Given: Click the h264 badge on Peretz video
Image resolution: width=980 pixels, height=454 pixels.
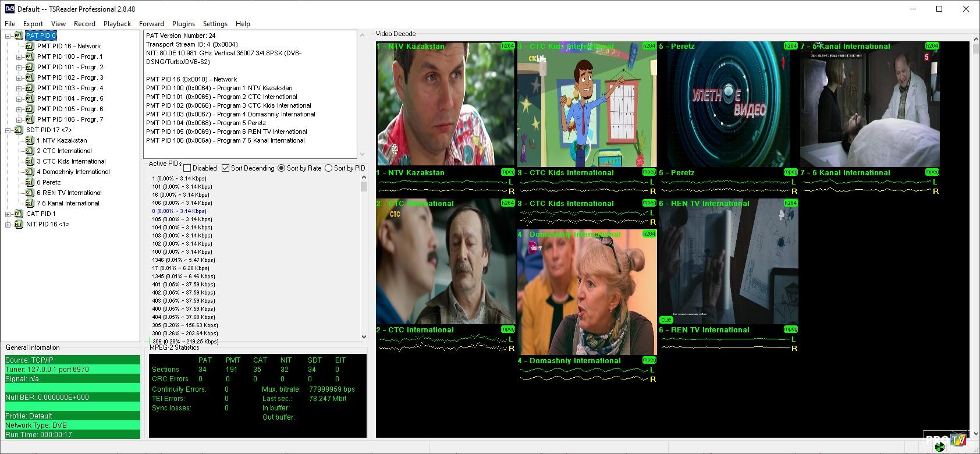Looking at the screenshot, I should tap(790, 46).
